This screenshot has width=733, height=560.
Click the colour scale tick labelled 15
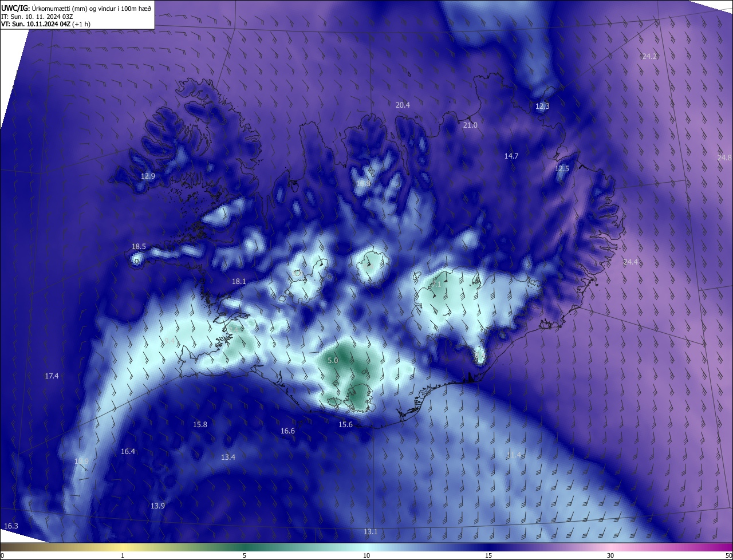[x=488, y=555]
